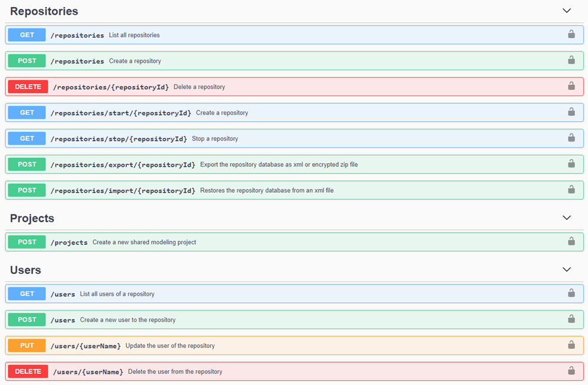Click the padlock on DELETE /repositories/{repositoryId}
588x385 pixels.
(x=571, y=86)
